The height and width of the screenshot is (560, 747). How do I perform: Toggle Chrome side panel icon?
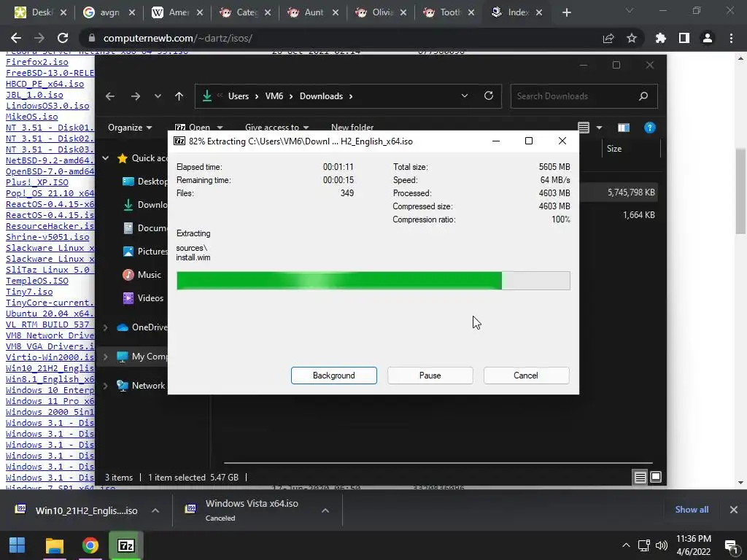pyautogui.click(x=684, y=38)
